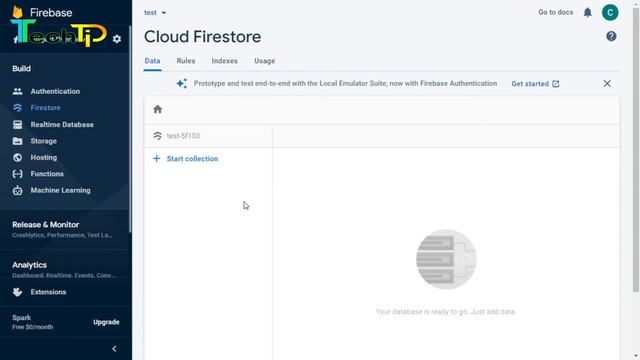
Task: Click the Machine Learning robot icon
Action: 18,190
